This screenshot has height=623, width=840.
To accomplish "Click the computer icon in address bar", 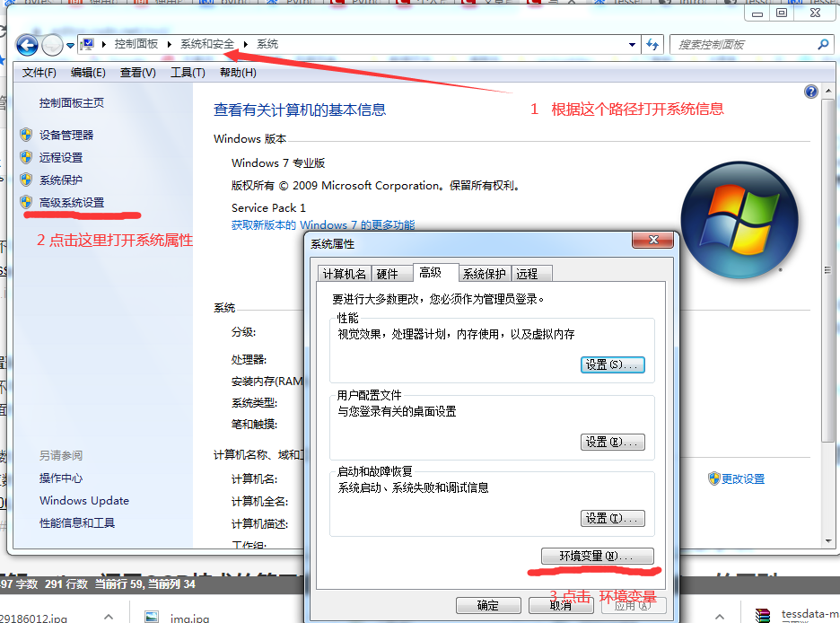I will [88, 44].
